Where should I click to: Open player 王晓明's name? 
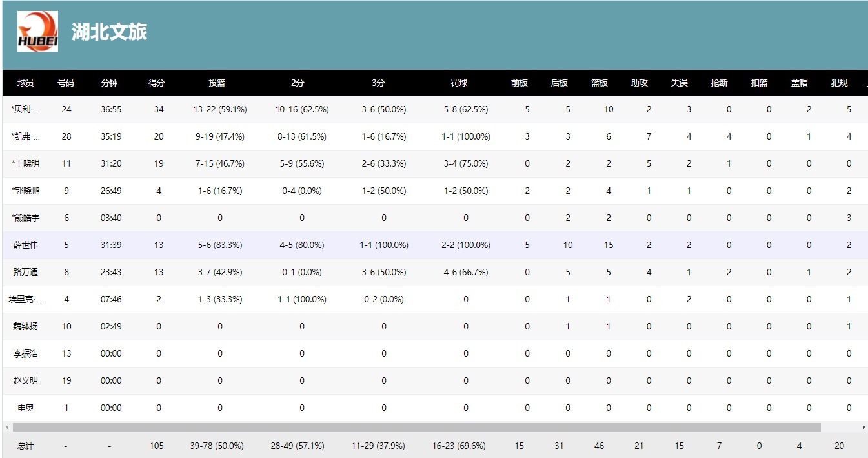26,163
